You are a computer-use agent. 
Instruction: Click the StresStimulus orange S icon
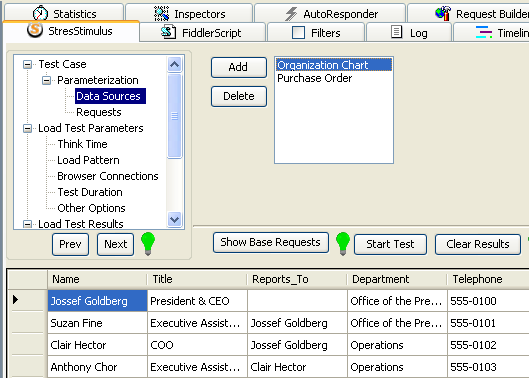pos(35,30)
